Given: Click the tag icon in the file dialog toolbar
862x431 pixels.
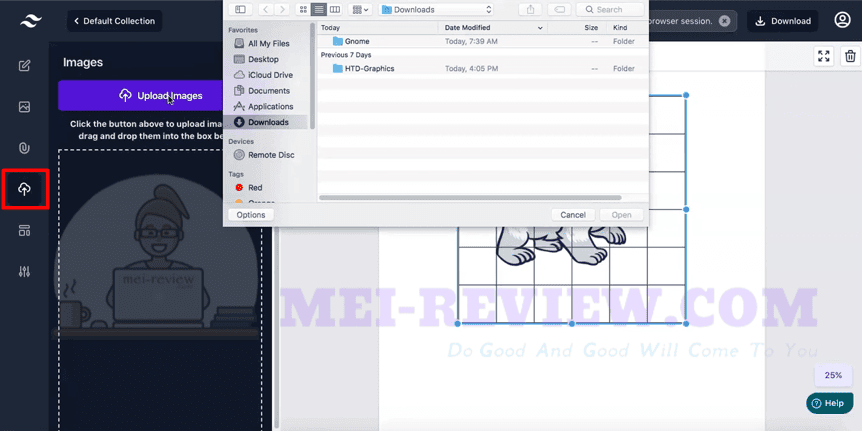Looking at the screenshot, I should pyautogui.click(x=560, y=9).
